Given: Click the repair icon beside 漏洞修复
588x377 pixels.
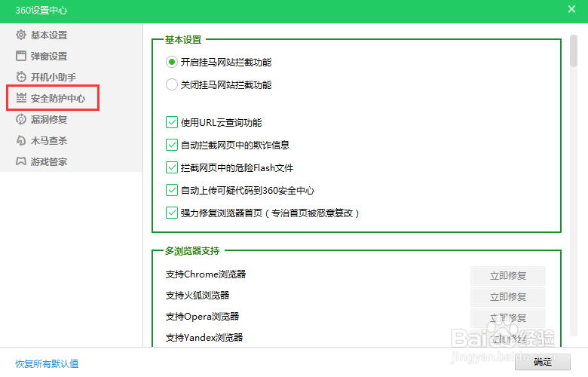Looking at the screenshot, I should tap(21, 119).
